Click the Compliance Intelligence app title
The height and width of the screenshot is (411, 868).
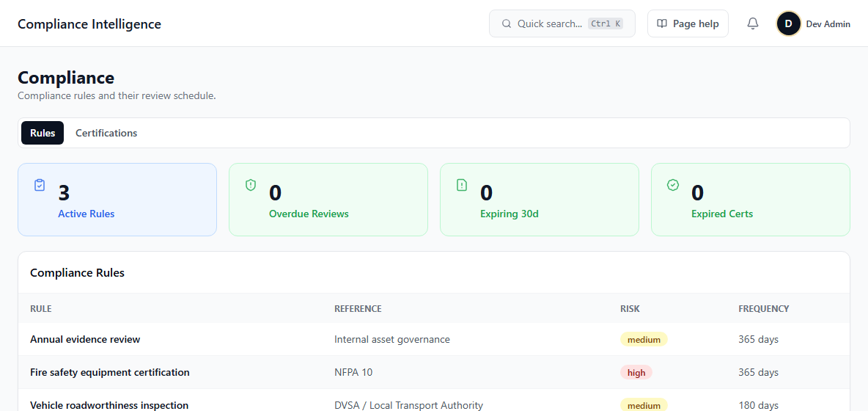coord(89,23)
